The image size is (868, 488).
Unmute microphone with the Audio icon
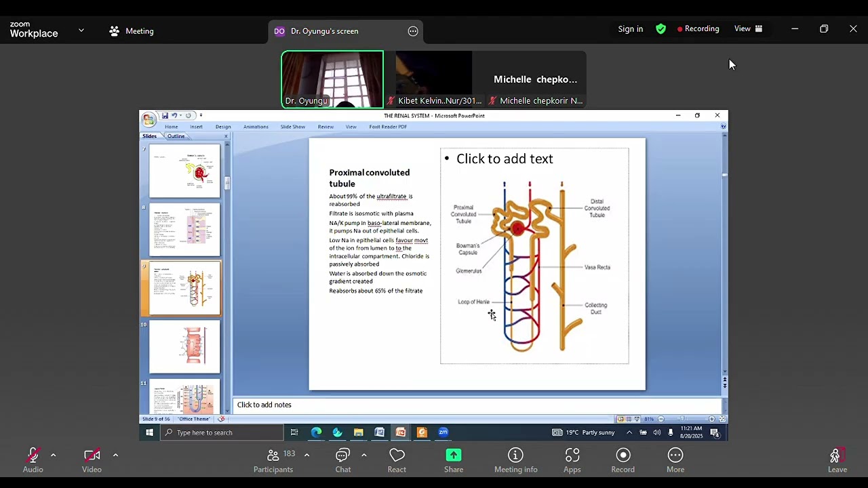[33, 455]
